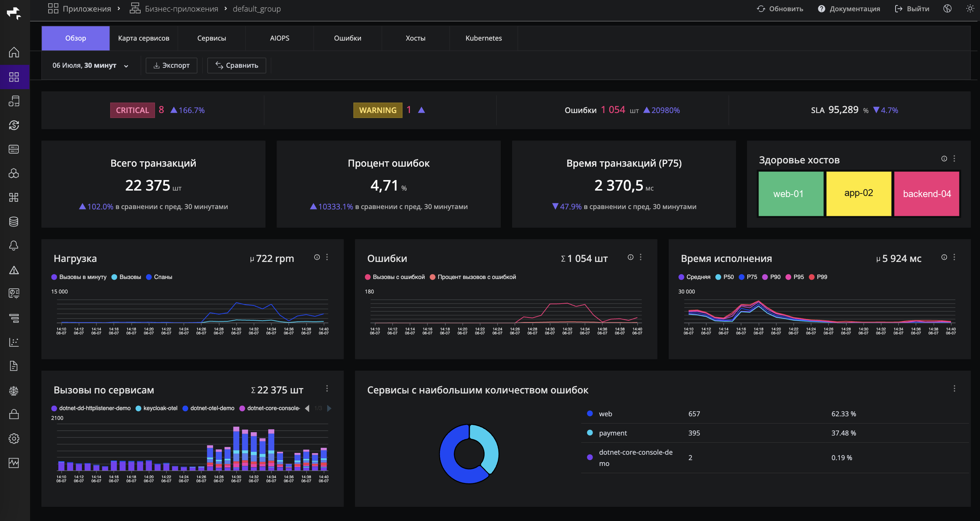Click the bell notifications sidebar icon
Viewport: 980px width, 521px height.
click(14, 246)
